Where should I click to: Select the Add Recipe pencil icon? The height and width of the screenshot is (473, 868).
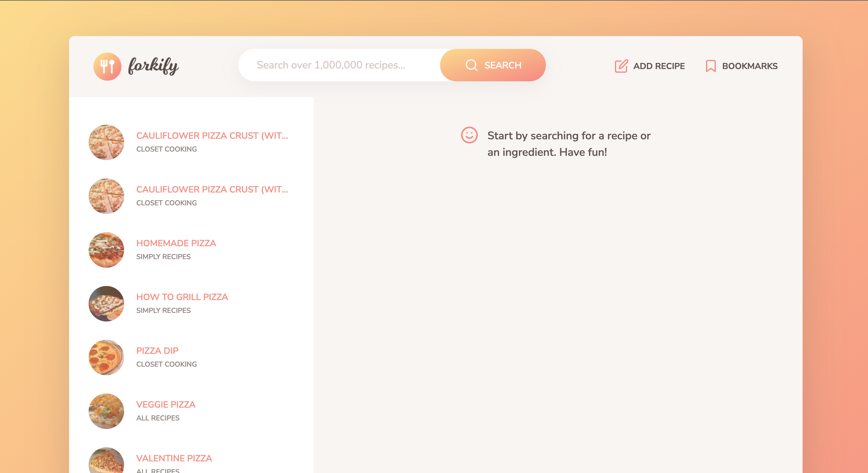point(621,66)
